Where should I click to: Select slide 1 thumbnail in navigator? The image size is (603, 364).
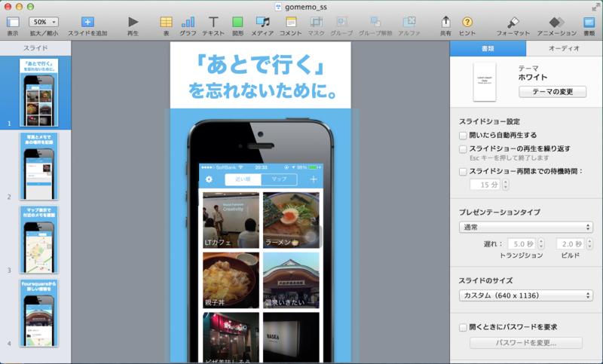pyautogui.click(x=39, y=92)
